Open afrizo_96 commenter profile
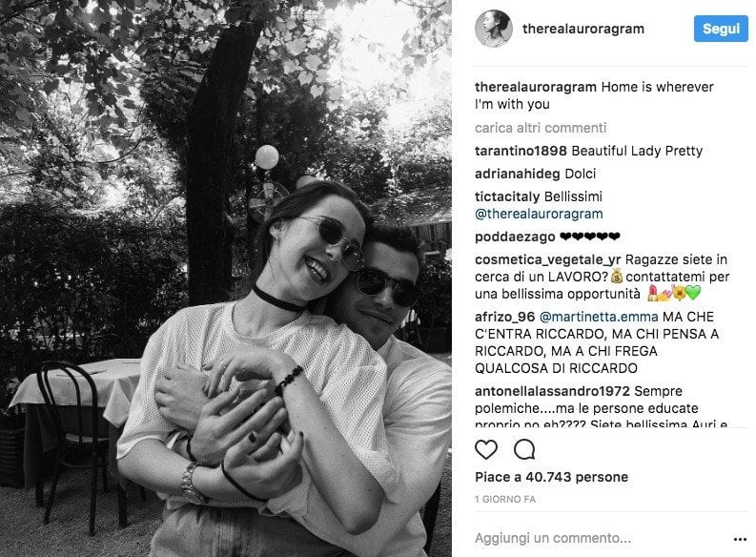 click(505, 317)
